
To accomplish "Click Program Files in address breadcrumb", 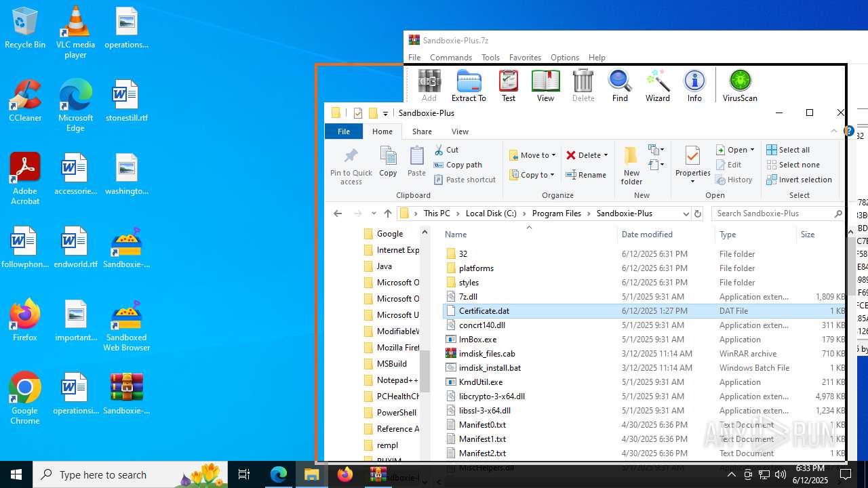I will (556, 213).
